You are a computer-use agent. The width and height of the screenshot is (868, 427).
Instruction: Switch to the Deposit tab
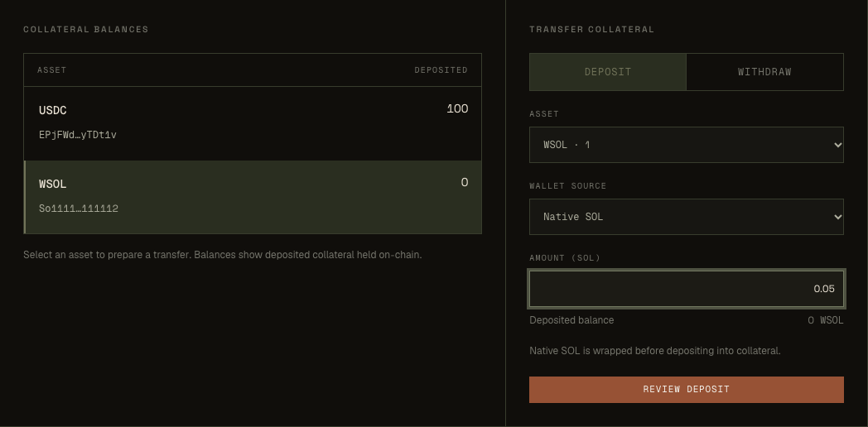tap(607, 72)
